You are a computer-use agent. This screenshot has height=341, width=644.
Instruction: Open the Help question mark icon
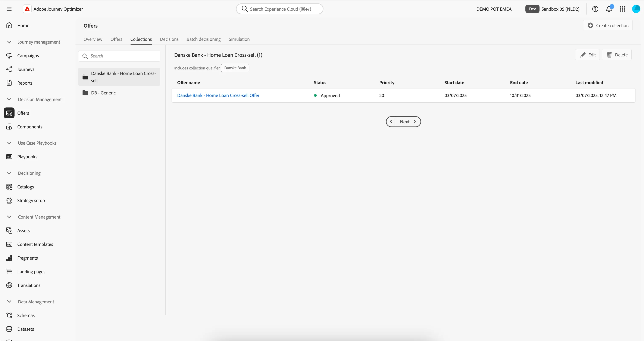[595, 9]
